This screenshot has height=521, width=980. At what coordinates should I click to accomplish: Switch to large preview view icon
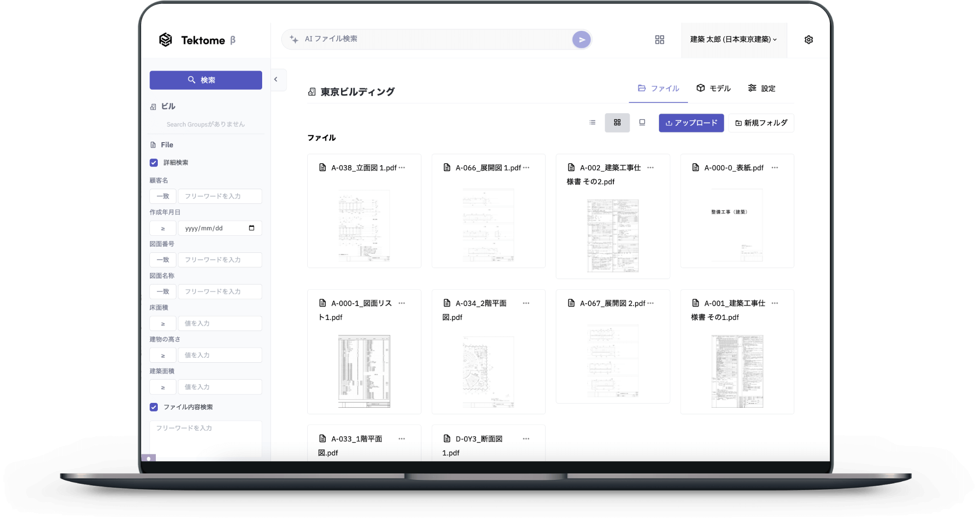[642, 123]
